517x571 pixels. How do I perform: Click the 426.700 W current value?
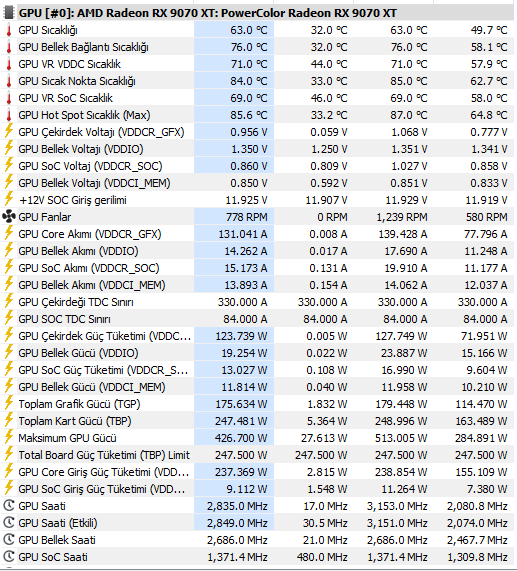241,438
